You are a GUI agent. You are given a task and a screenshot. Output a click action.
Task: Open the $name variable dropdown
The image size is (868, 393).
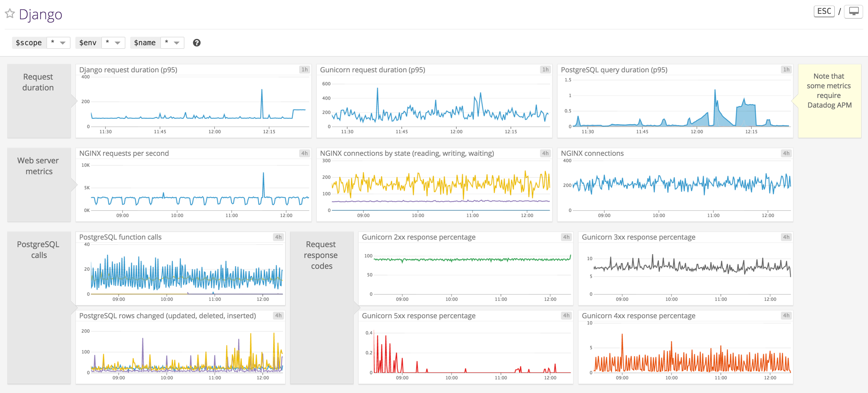[x=172, y=42]
